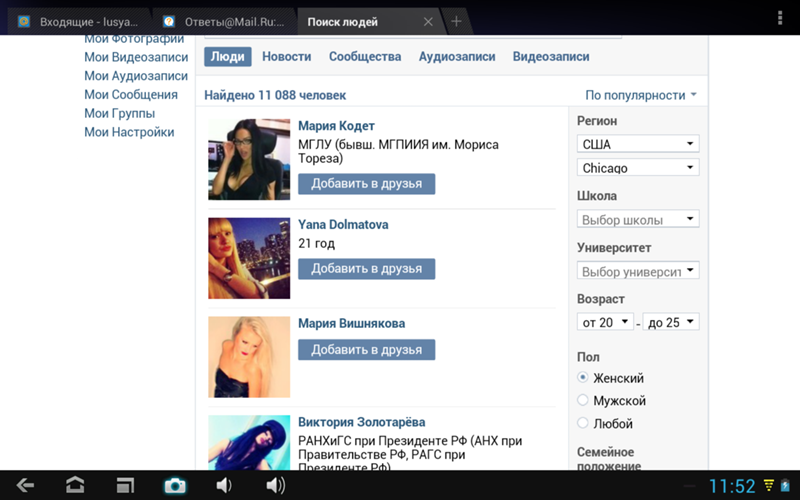Expand the Chicago city dropdown
800x500 pixels.
[x=638, y=168]
